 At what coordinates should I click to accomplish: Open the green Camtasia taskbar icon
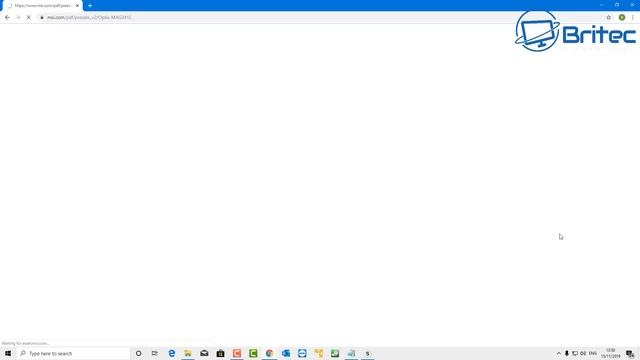click(x=253, y=353)
